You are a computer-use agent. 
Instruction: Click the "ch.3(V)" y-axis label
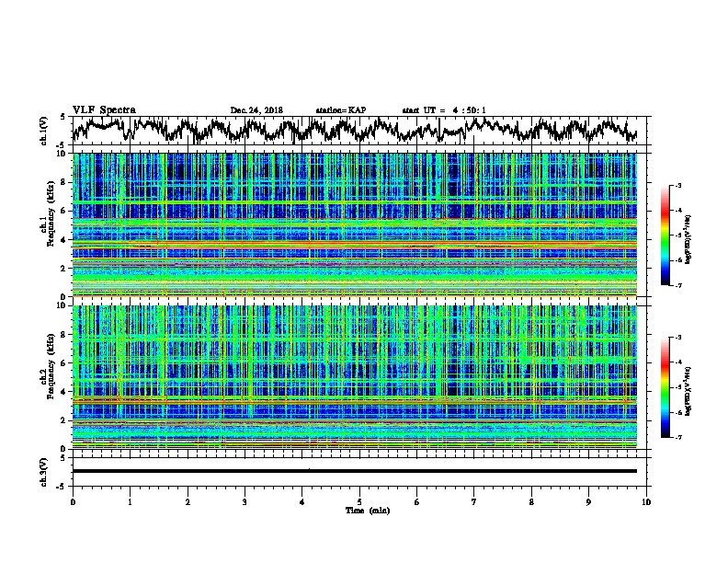[x=44, y=472]
